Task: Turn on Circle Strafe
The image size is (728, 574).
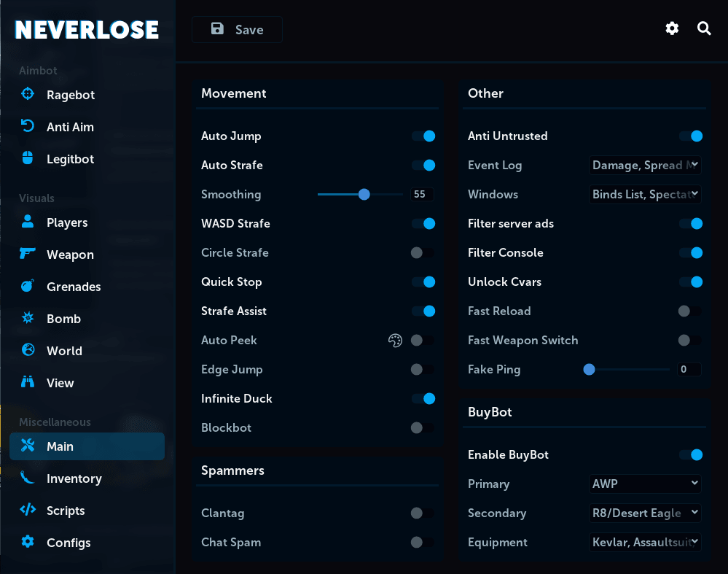Action: [423, 253]
